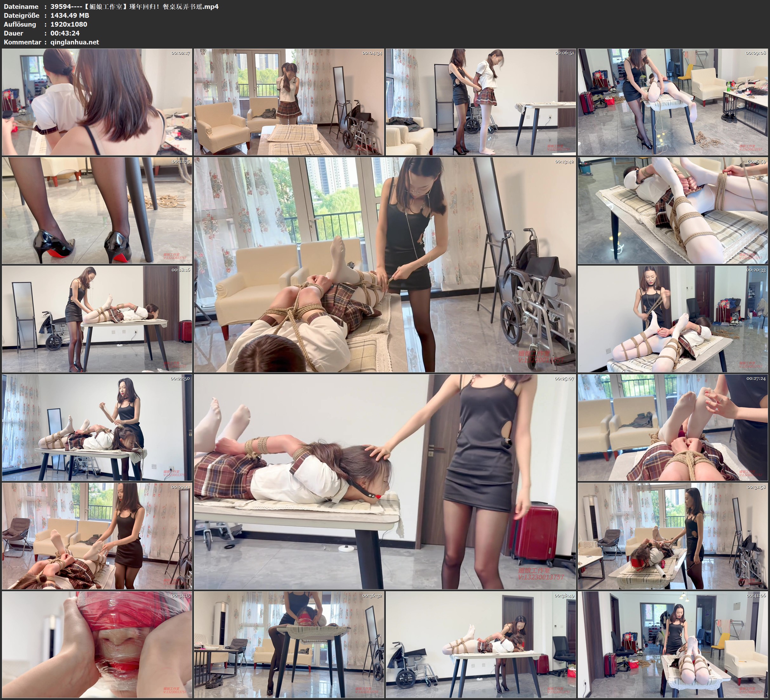This screenshot has height=700, width=770.
Task: Click the Dateiname mp4 filename text
Action: coord(135,6)
